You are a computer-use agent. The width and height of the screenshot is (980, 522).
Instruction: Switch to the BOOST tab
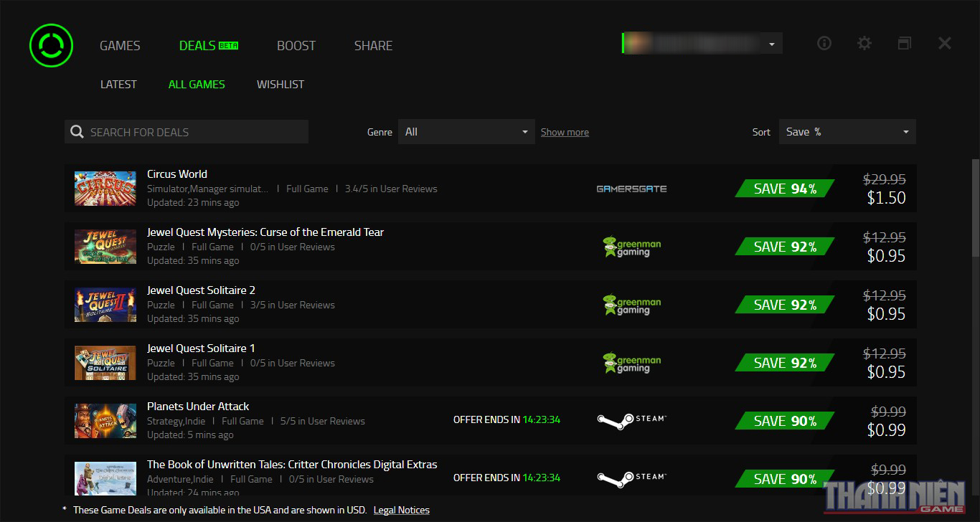296,45
